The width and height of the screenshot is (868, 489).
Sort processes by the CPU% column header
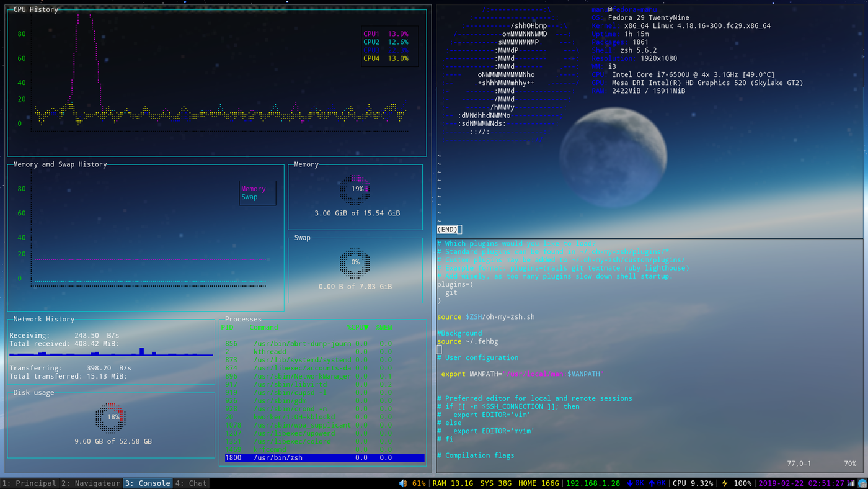(x=356, y=327)
